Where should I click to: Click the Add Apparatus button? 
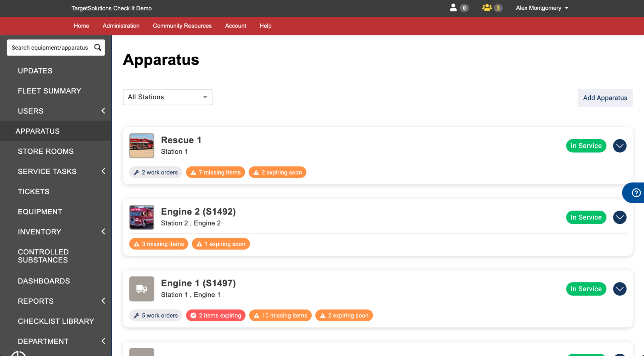pos(605,98)
